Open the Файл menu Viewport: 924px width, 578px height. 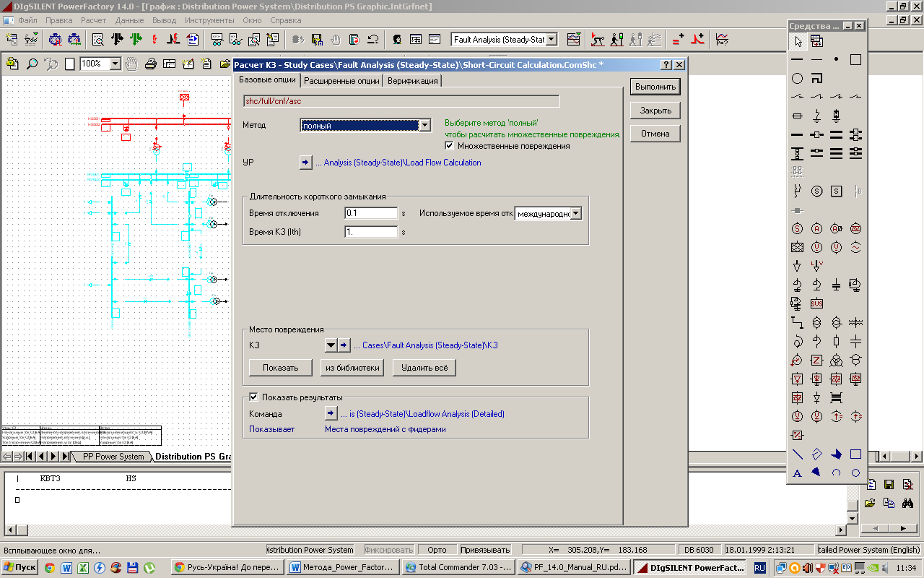(x=27, y=20)
